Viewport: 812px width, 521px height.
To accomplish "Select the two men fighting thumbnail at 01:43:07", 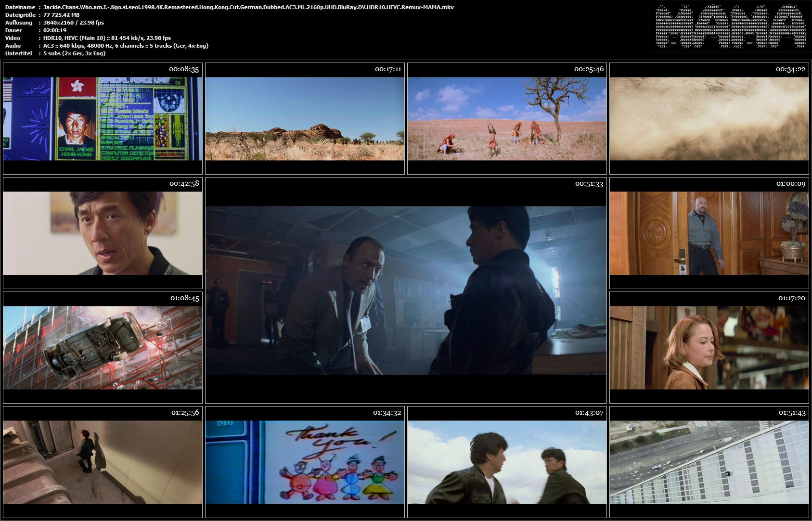I will (x=507, y=462).
